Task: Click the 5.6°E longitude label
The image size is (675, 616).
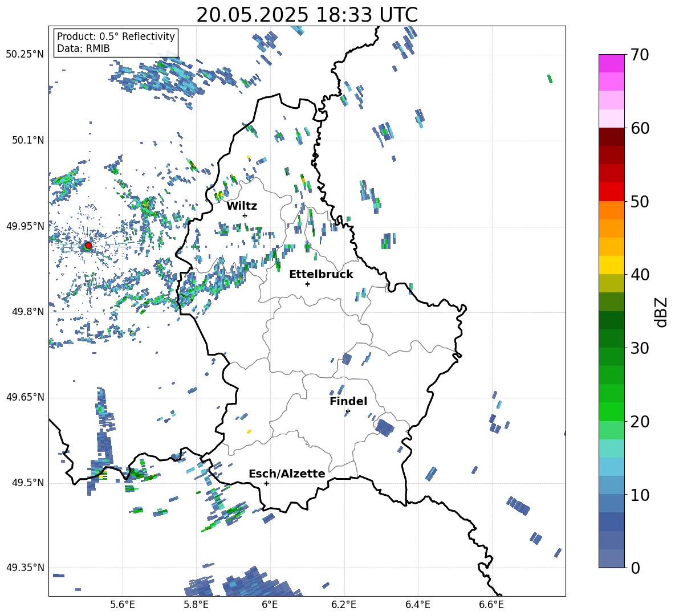Action: 123,605
